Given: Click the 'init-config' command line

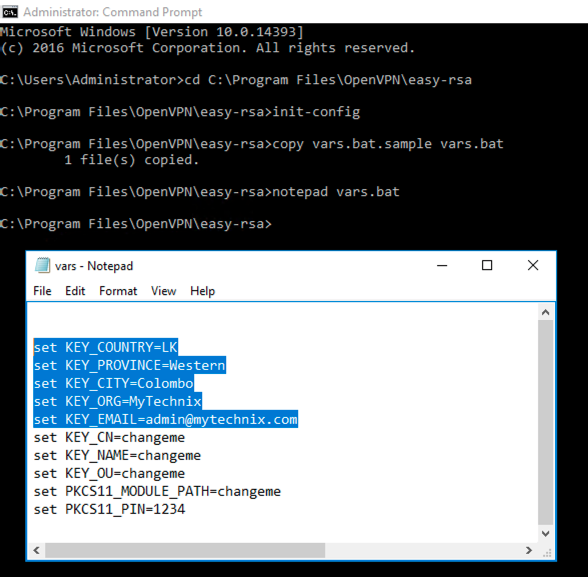Looking at the screenshot, I should tap(180, 112).
